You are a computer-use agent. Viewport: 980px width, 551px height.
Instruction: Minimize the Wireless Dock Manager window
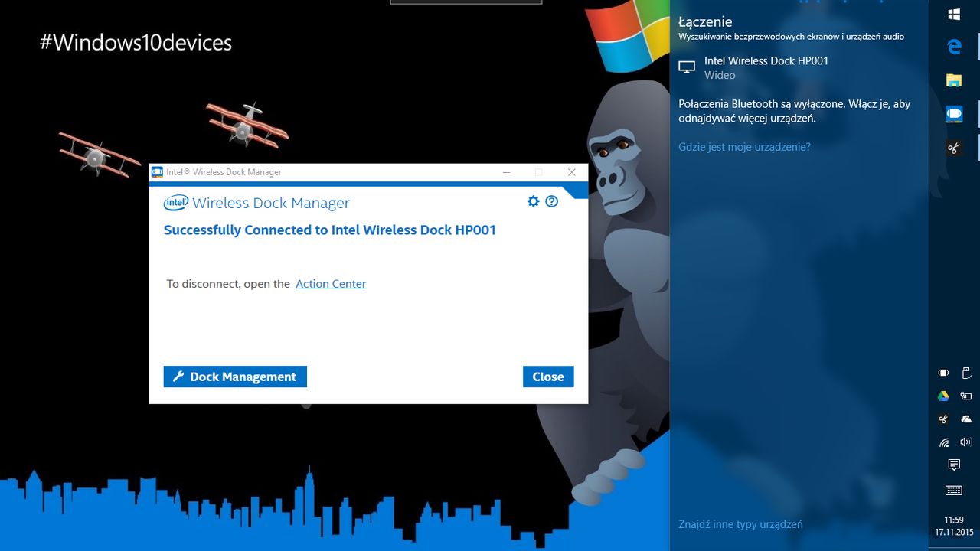(506, 172)
